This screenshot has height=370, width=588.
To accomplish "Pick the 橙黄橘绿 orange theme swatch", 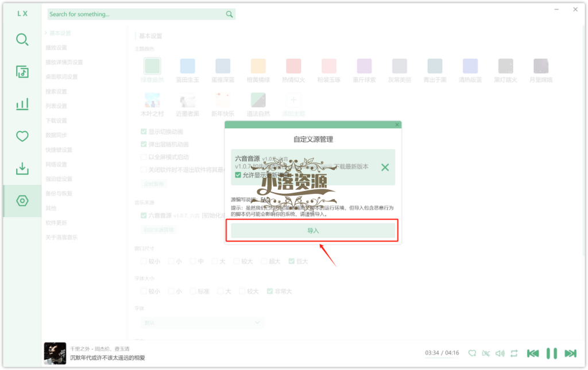I will [258, 66].
